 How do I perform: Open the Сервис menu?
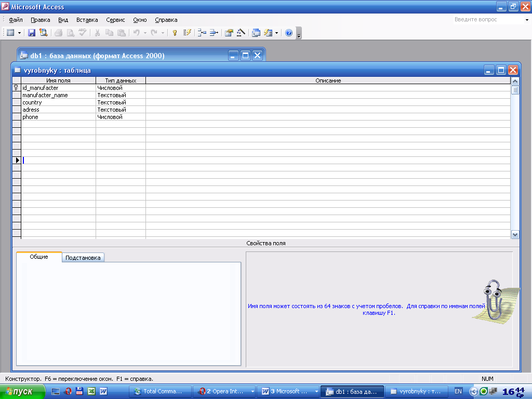point(115,20)
